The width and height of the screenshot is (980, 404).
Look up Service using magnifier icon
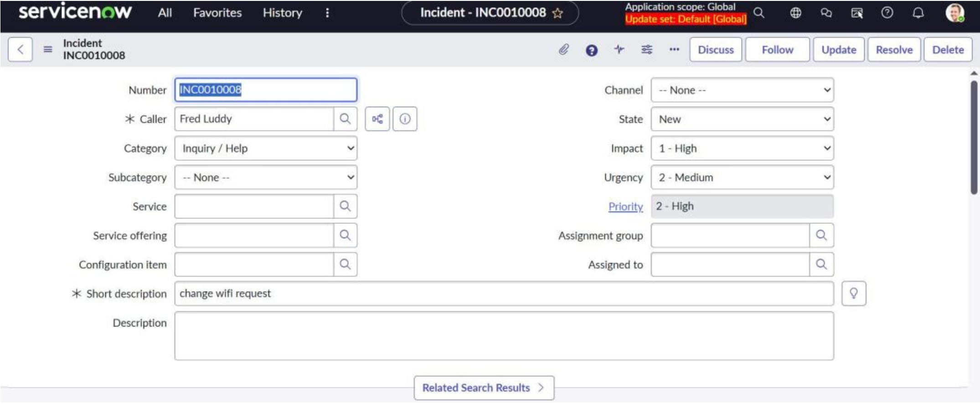coord(345,206)
